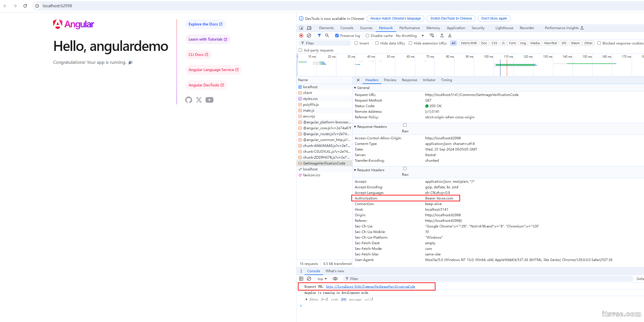Open network conditions wifi icon
The image size is (644, 322).
coord(432,36)
